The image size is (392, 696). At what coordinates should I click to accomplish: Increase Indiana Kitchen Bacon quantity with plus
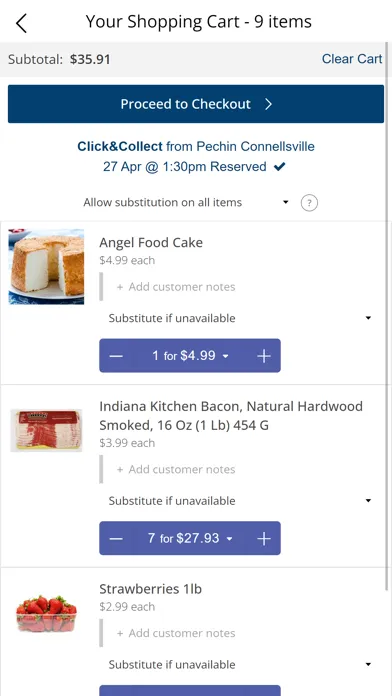[264, 538]
